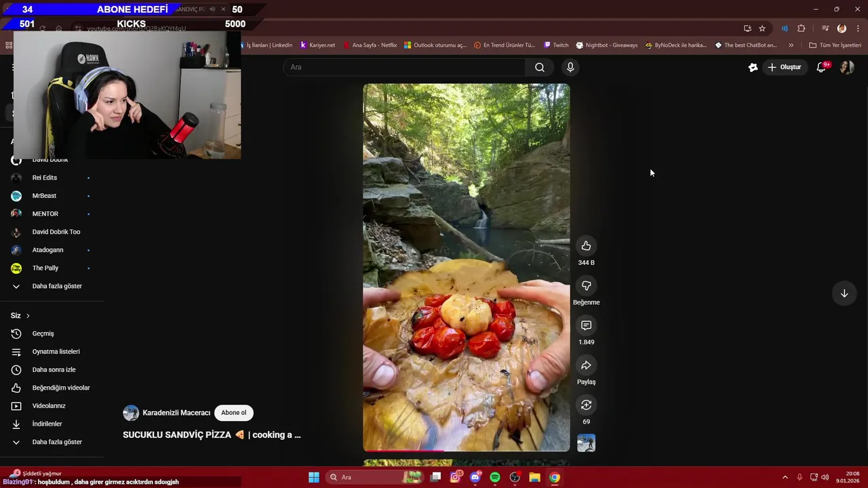868x488 pixels.
Task: Open Chrome media control icon
Action: point(825,28)
